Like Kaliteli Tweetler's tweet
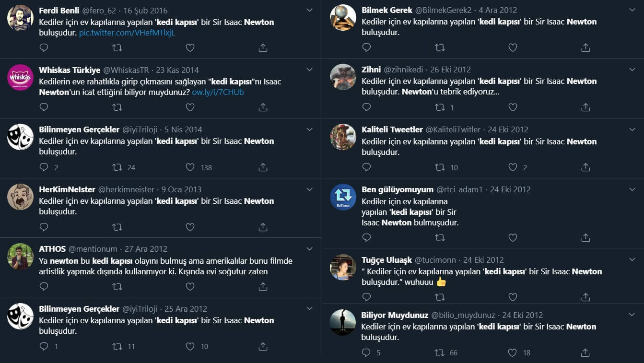 [513, 167]
